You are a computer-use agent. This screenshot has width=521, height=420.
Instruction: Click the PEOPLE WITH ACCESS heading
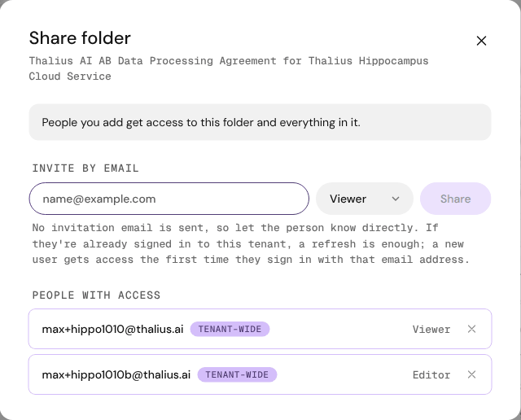(x=96, y=295)
